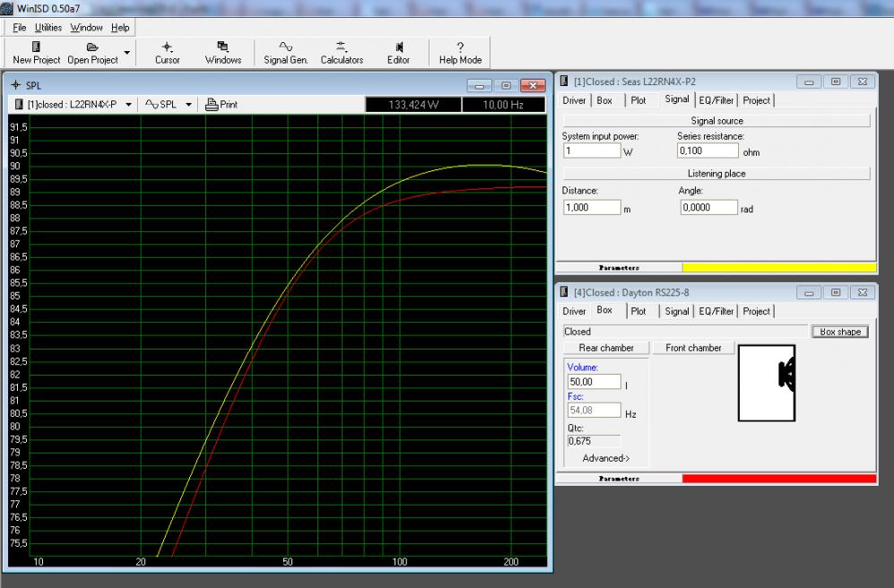This screenshot has height=588, width=894.
Task: Open the File menu
Action: click(20, 28)
